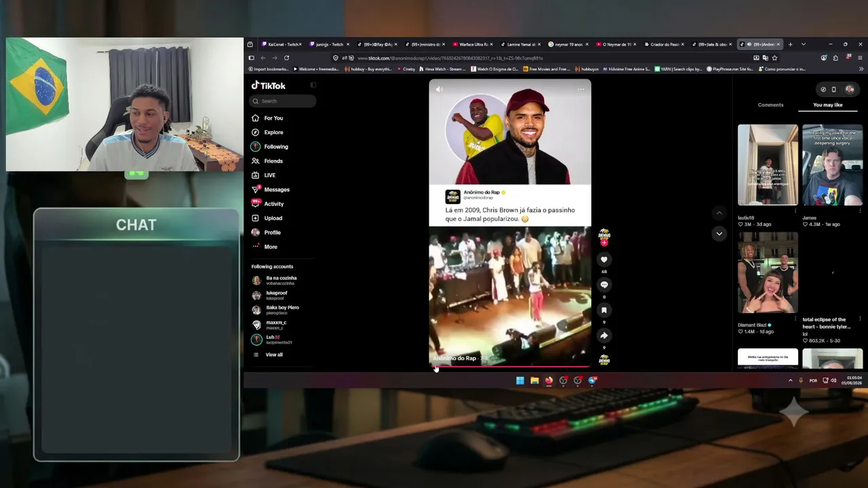This screenshot has height=488, width=868.
Task: Open the More options in sidebar
Action: 264,246
